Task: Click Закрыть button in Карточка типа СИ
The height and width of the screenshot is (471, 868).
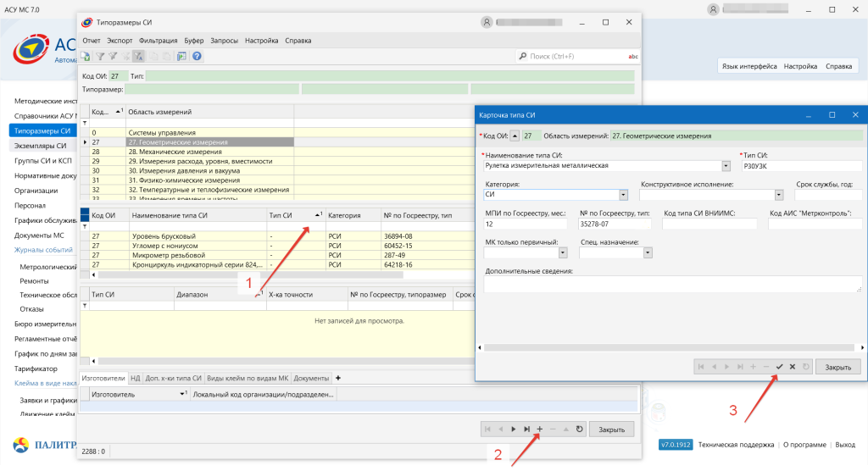Action: tap(837, 367)
